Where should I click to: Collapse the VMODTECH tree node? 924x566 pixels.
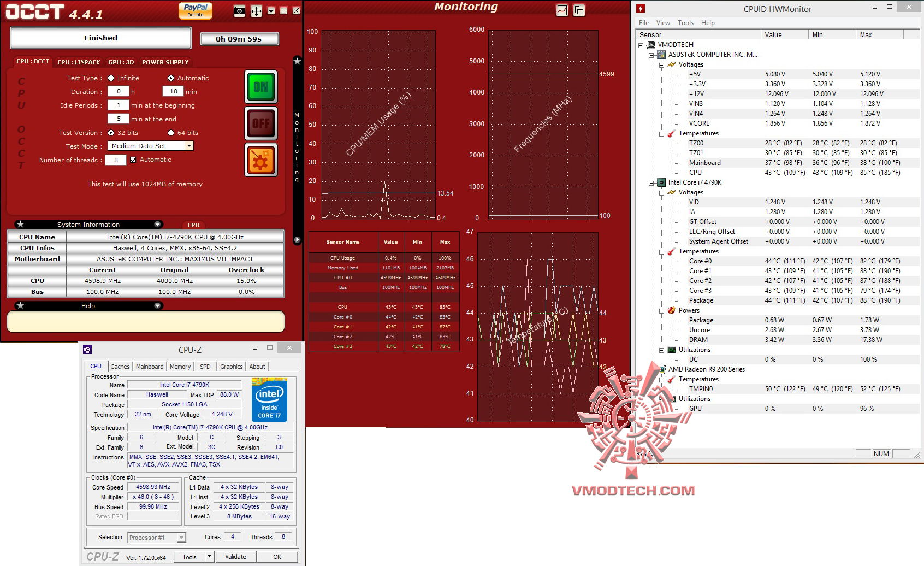pos(641,45)
